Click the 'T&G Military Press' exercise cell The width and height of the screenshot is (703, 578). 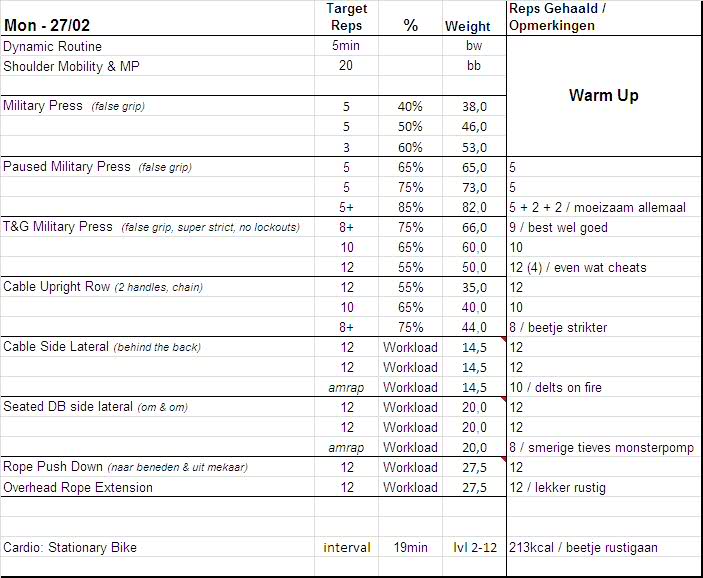59,226
